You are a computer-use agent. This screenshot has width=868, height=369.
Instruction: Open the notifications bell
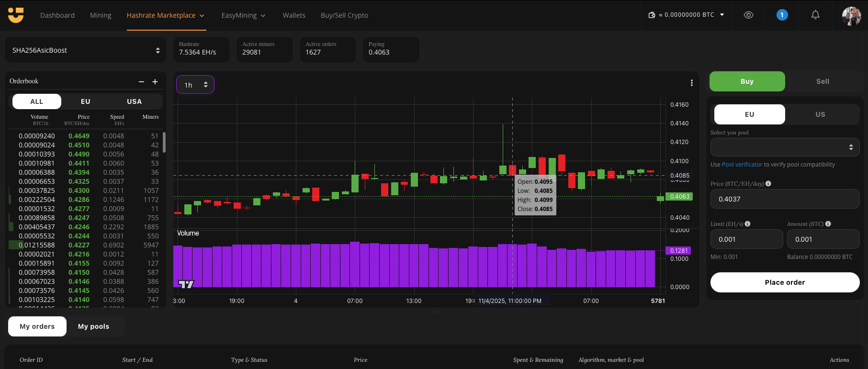[815, 15]
